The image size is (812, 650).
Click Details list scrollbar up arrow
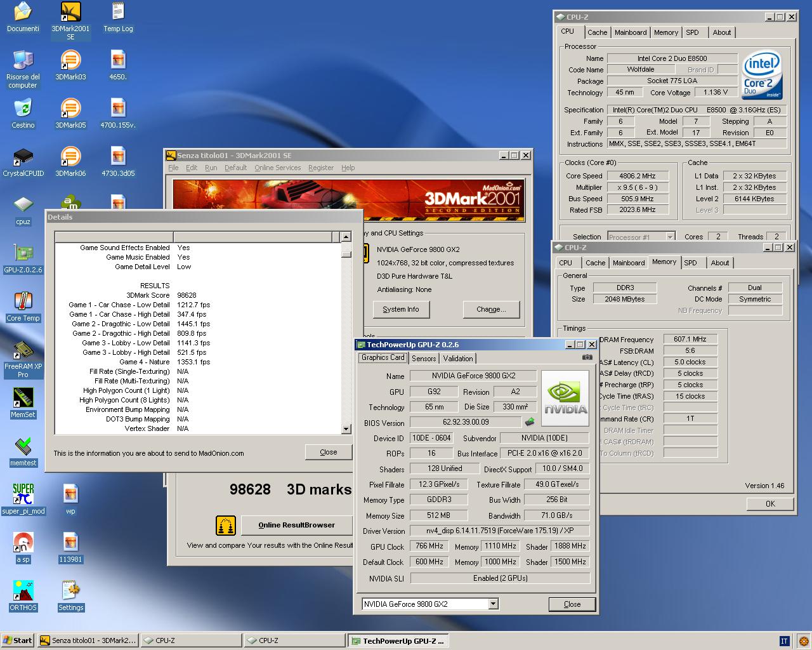pyautogui.click(x=346, y=237)
